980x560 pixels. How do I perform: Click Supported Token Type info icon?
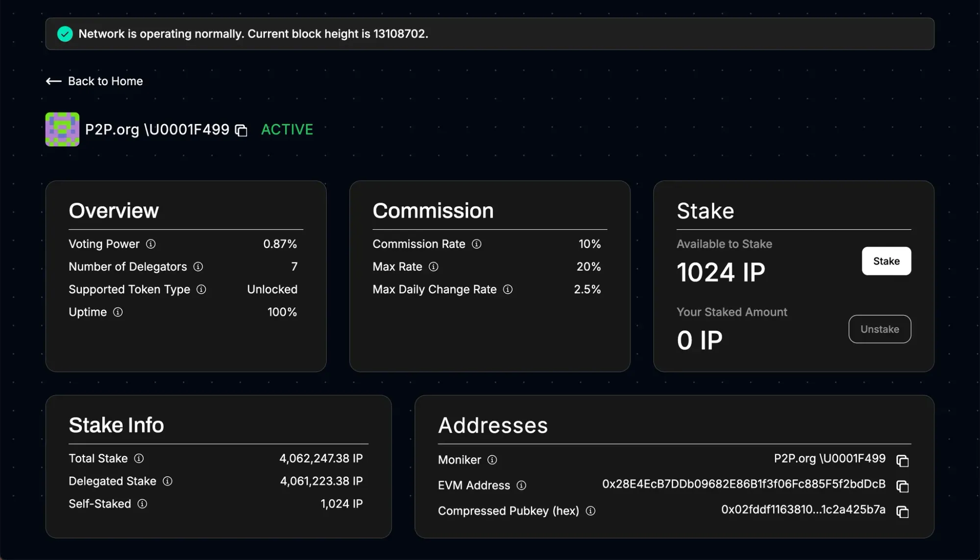201,290
